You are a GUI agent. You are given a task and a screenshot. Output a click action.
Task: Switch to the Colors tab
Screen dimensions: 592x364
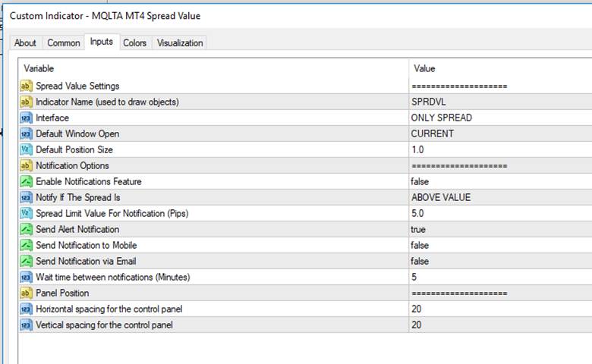tap(134, 43)
